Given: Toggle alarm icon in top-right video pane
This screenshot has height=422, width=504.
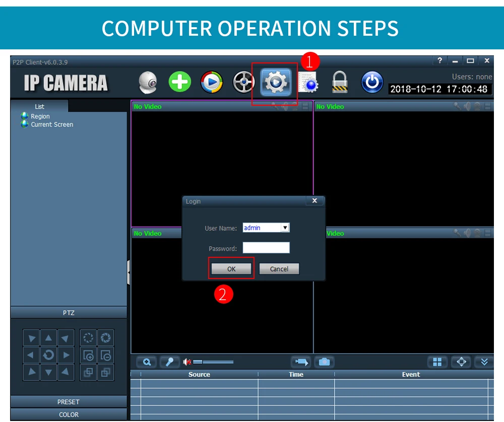Looking at the screenshot, I should (478, 106).
